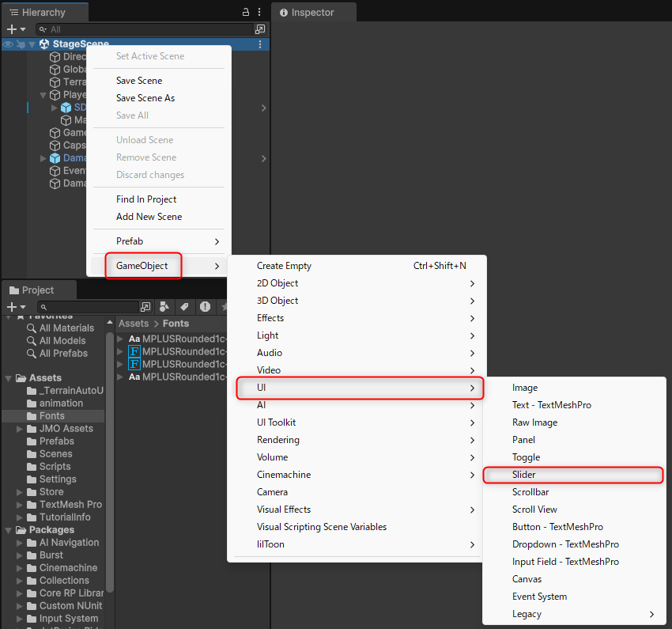Choose Save Scene As in context menu
The width and height of the screenshot is (672, 629).
[x=145, y=98]
